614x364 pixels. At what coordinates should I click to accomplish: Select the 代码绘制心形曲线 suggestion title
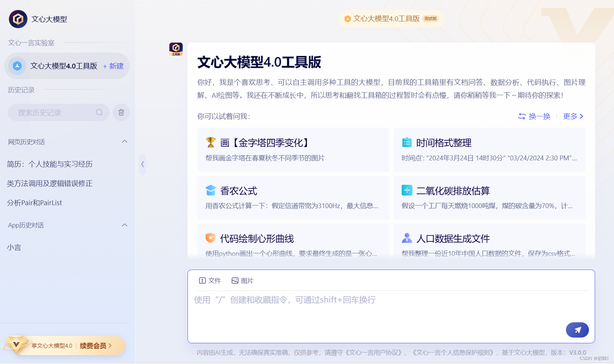click(x=257, y=238)
